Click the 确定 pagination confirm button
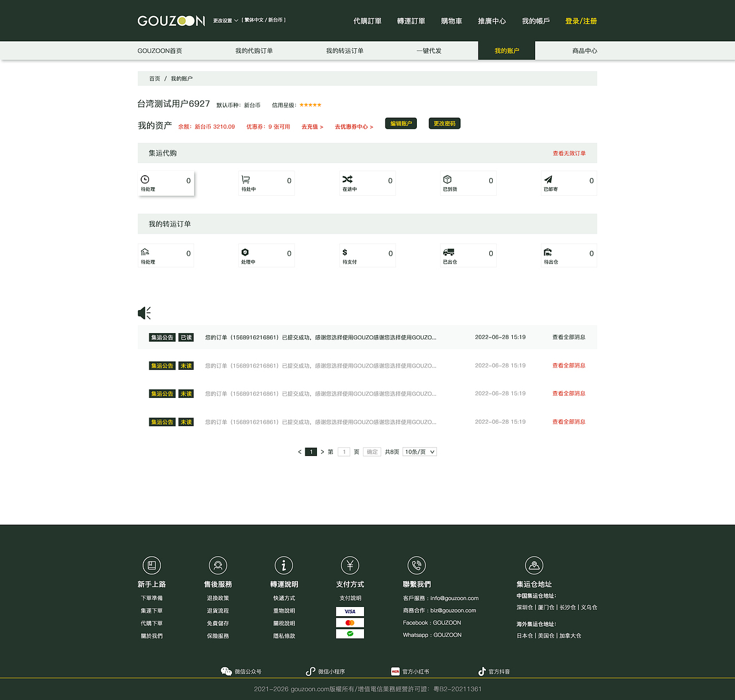Image resolution: width=735 pixels, height=700 pixels. coord(372,452)
